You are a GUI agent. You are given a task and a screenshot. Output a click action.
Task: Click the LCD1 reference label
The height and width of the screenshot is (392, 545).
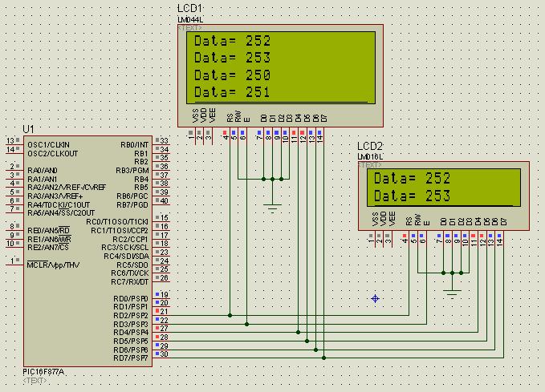point(189,9)
